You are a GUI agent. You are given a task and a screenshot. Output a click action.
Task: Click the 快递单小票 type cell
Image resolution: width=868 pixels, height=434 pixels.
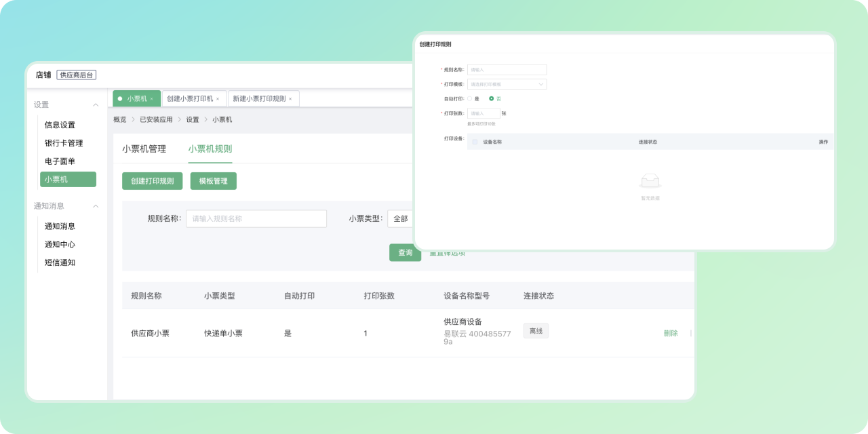tap(223, 333)
